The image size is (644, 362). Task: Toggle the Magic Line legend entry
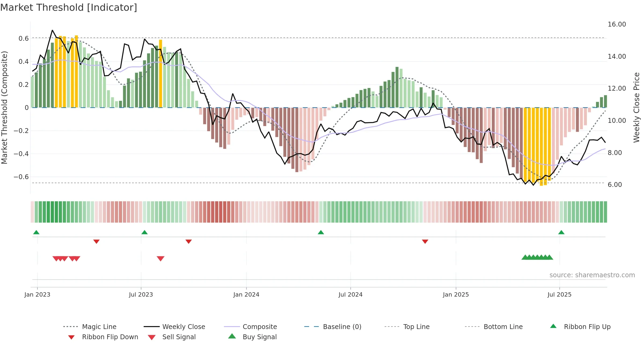click(x=90, y=327)
